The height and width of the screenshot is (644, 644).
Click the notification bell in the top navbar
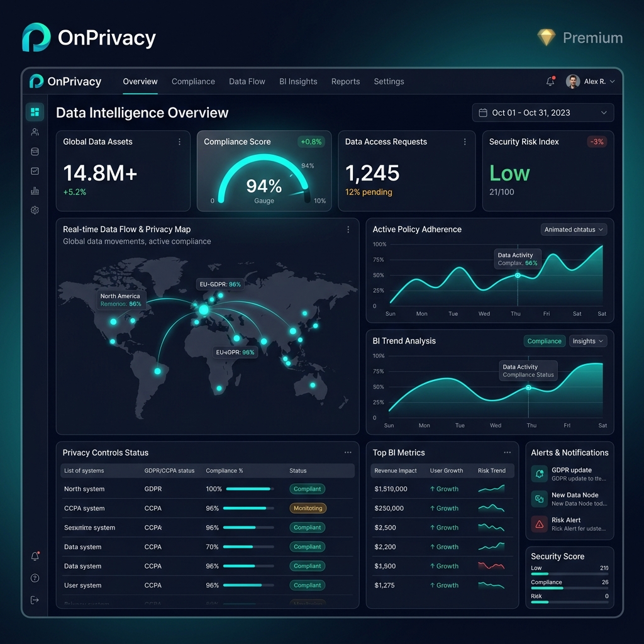549,81
